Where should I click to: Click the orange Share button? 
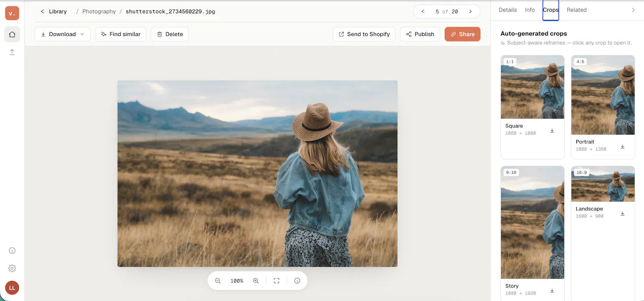(462, 34)
